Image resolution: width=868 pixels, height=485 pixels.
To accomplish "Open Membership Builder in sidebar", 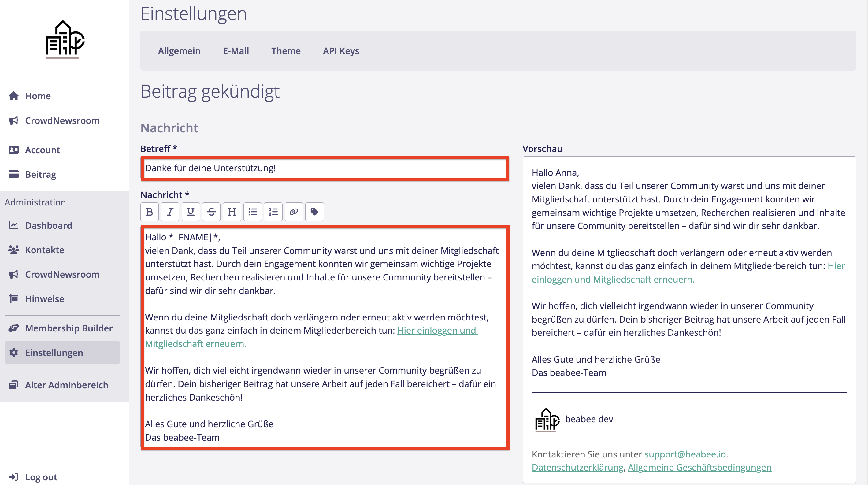I will (69, 328).
